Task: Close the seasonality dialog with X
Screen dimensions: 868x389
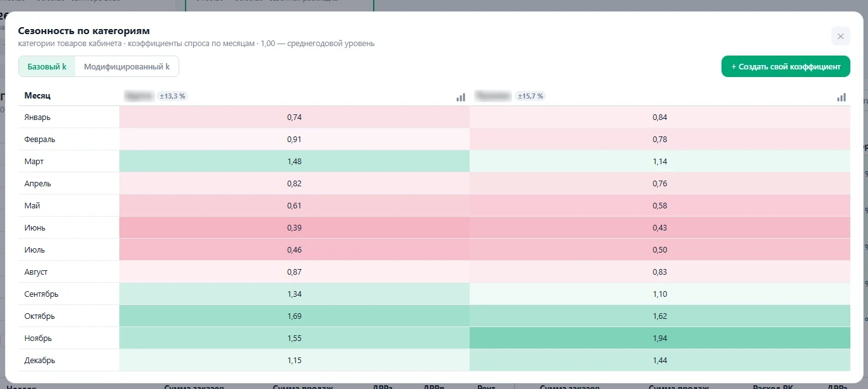Action: 840,37
